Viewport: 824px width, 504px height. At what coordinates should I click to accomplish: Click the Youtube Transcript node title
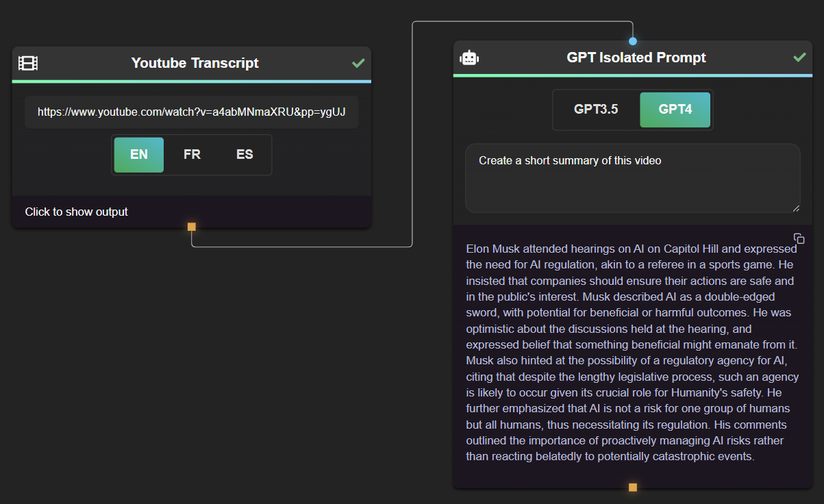(x=195, y=63)
